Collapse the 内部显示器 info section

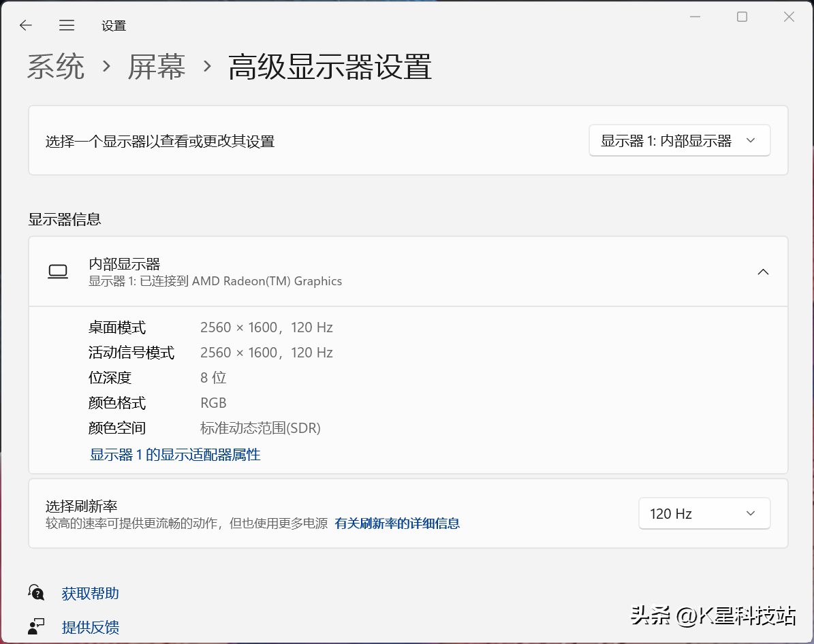[x=763, y=272]
